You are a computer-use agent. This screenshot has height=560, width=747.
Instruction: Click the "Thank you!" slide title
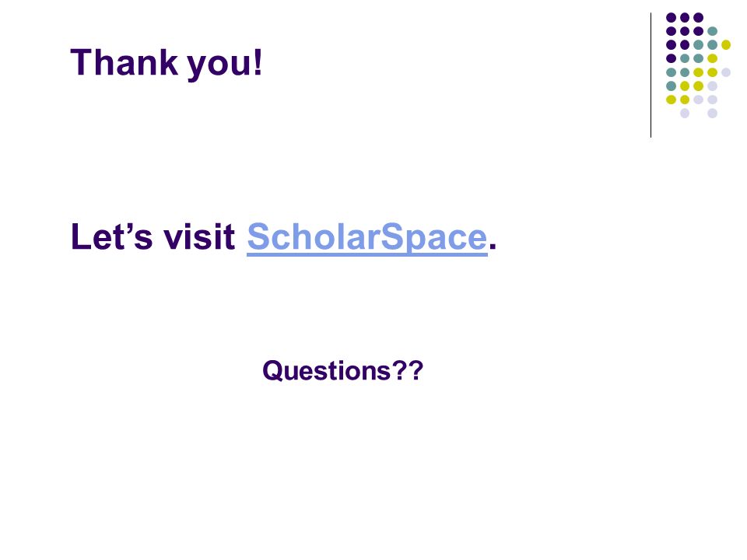167,63
